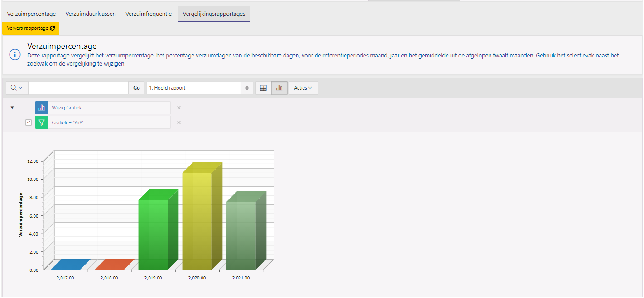
Task: Click the '2,019.00' axis label
Action: [153, 278]
